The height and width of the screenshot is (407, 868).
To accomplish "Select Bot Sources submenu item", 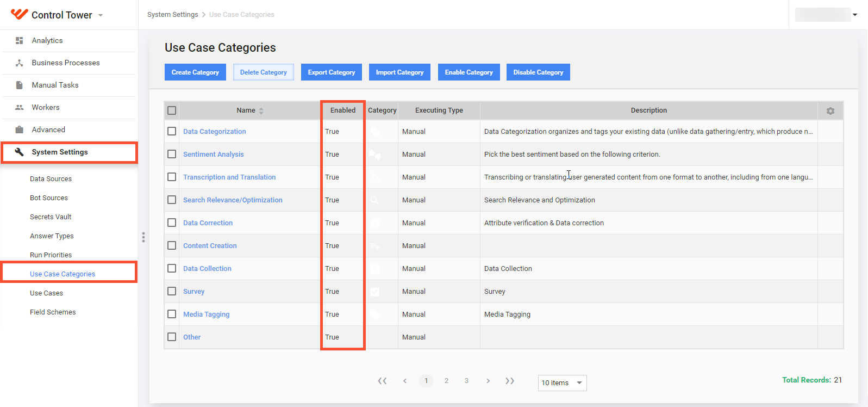I will pyautogui.click(x=49, y=198).
